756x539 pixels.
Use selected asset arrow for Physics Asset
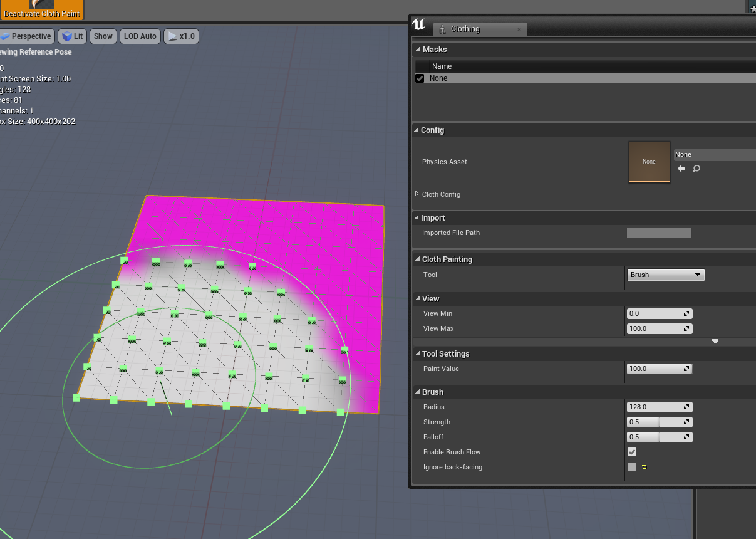pos(681,169)
